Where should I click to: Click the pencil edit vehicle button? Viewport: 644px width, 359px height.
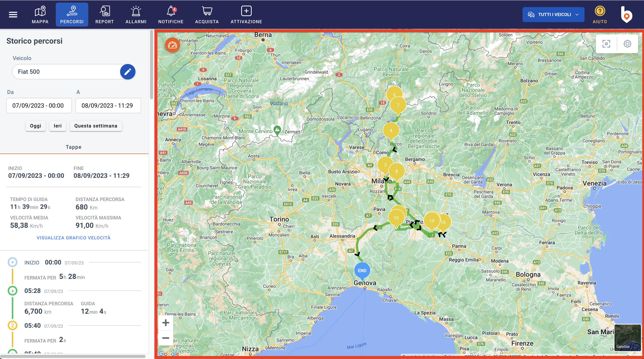pos(127,72)
